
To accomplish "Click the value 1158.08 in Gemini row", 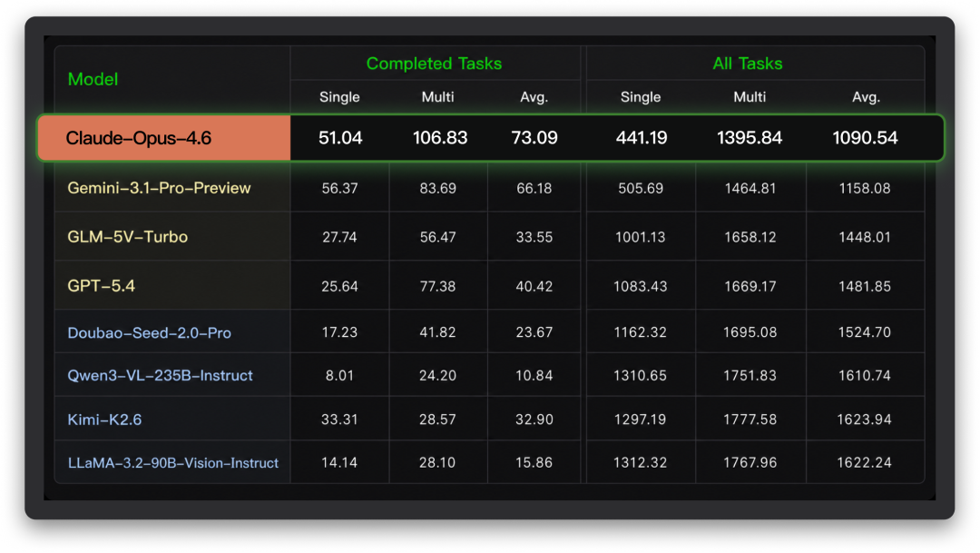I will coord(865,188).
